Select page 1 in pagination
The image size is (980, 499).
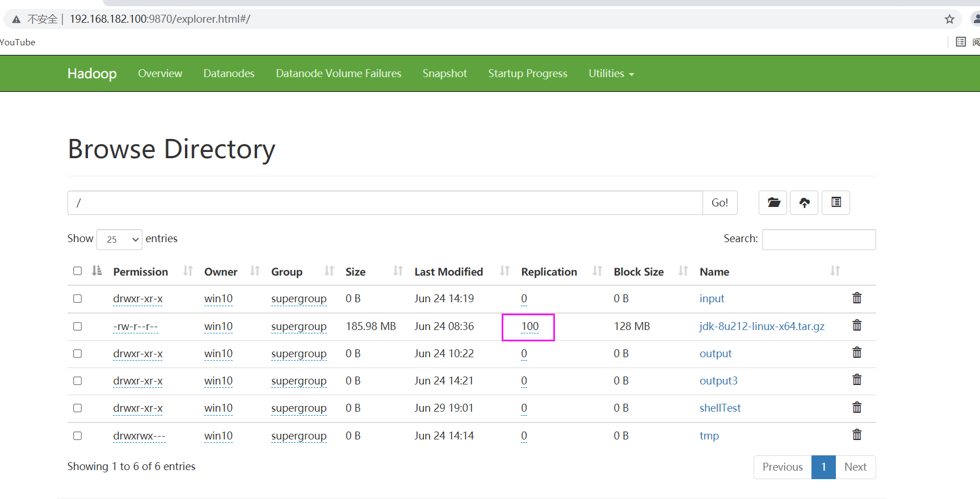point(823,467)
